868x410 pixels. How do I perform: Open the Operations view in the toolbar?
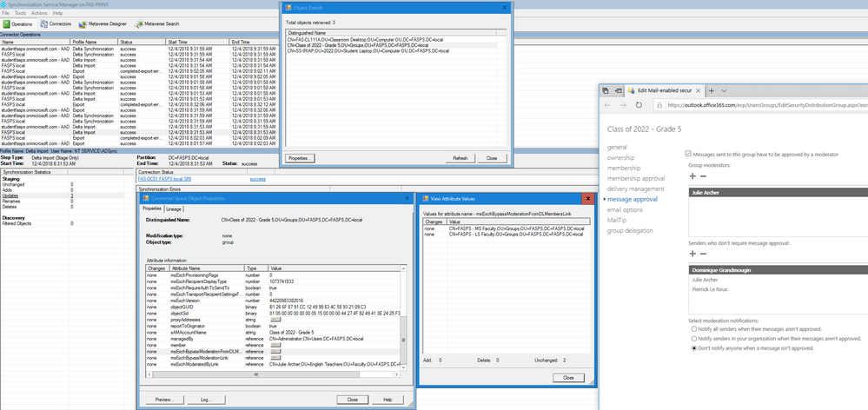tap(17, 24)
